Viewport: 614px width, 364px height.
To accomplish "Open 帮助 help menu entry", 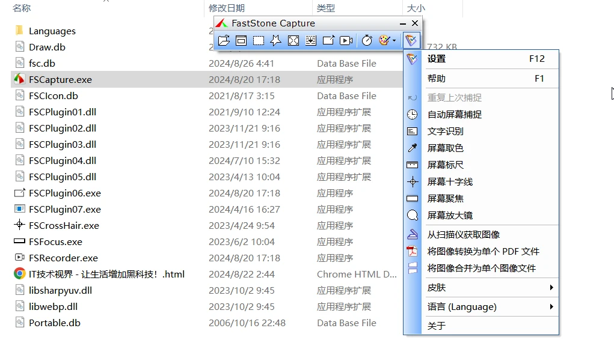I will (x=490, y=79).
